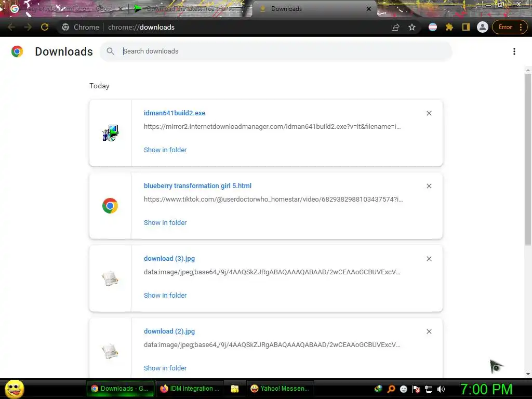The height and width of the screenshot is (399, 532).
Task: Switch to Yahoo! Messenger taskbar button
Action: pos(280,389)
